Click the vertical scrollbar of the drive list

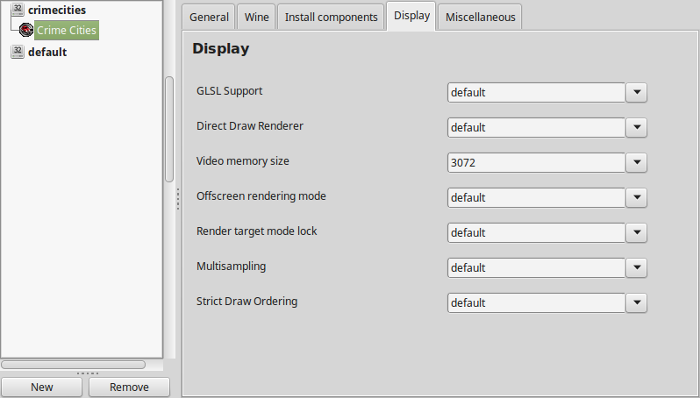(169, 129)
